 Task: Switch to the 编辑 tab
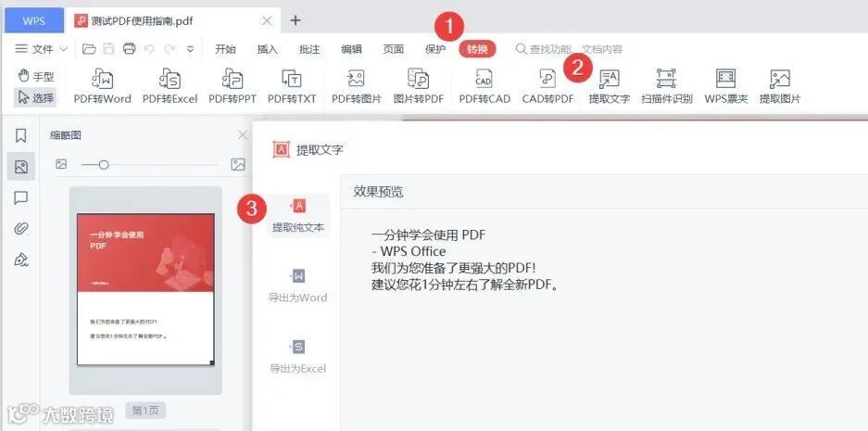(x=351, y=49)
